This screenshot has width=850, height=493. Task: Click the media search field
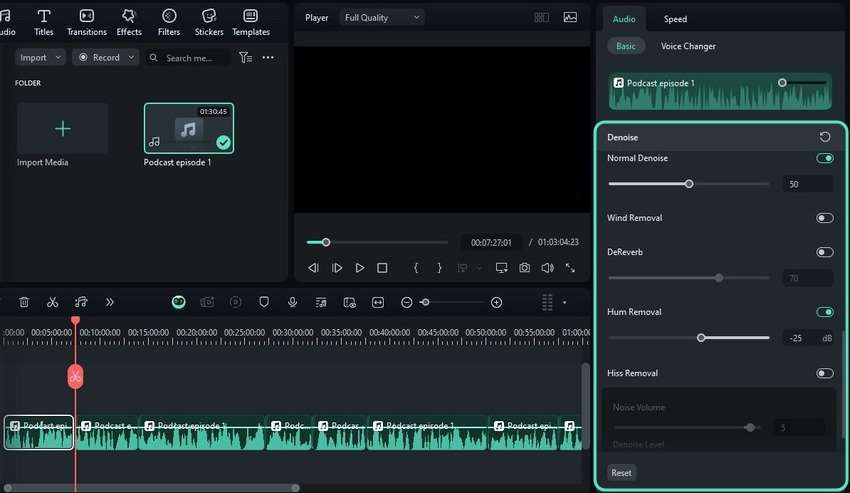pyautogui.click(x=187, y=57)
